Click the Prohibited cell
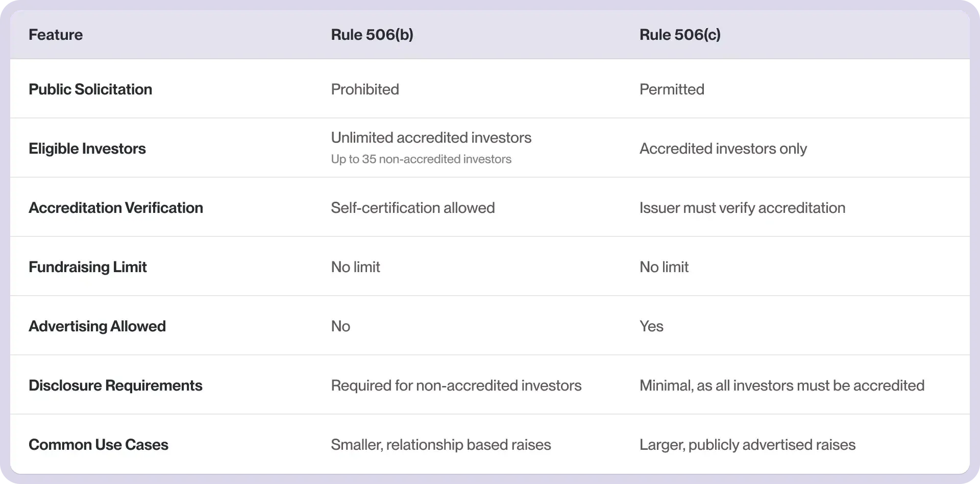 pos(365,89)
